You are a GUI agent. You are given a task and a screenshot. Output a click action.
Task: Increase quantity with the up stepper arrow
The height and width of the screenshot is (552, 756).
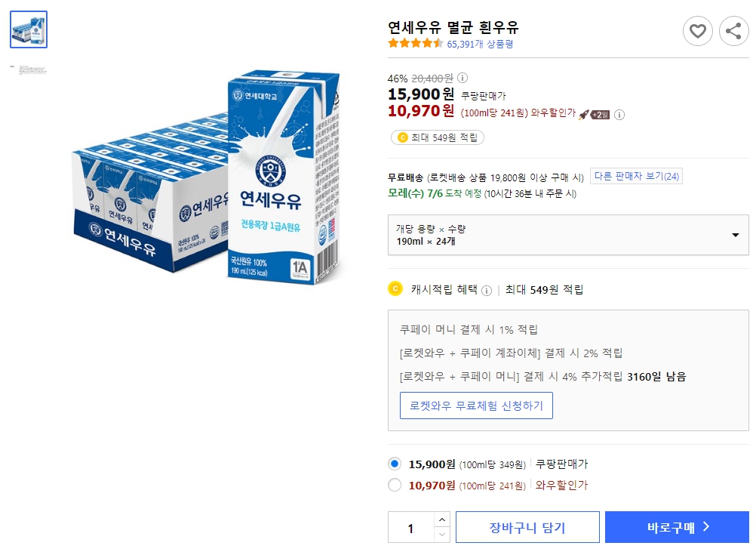click(441, 518)
